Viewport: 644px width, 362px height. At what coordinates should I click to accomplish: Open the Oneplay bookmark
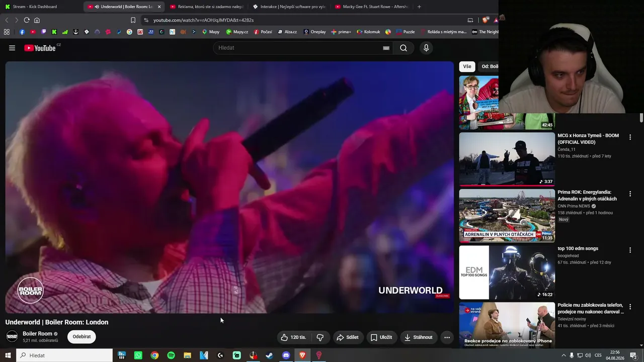[314, 32]
